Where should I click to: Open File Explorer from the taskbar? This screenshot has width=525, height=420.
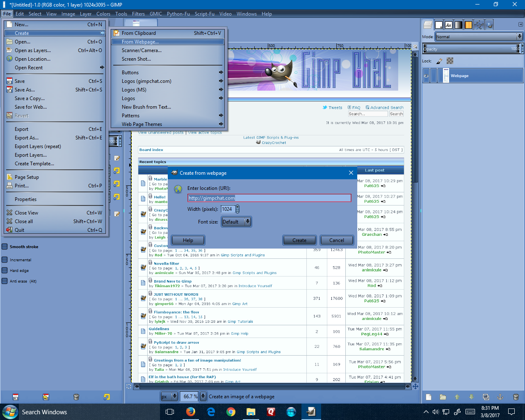click(x=251, y=412)
